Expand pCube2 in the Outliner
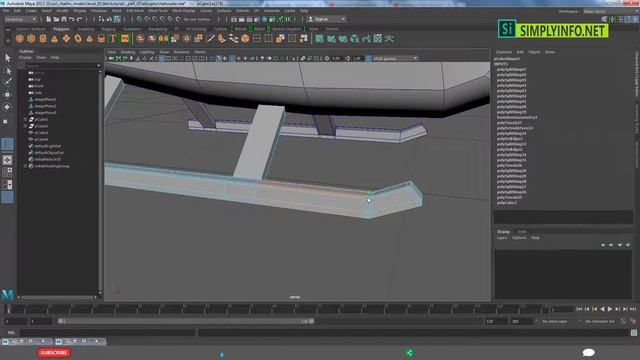The height and width of the screenshot is (360, 640). pyautogui.click(x=25, y=126)
